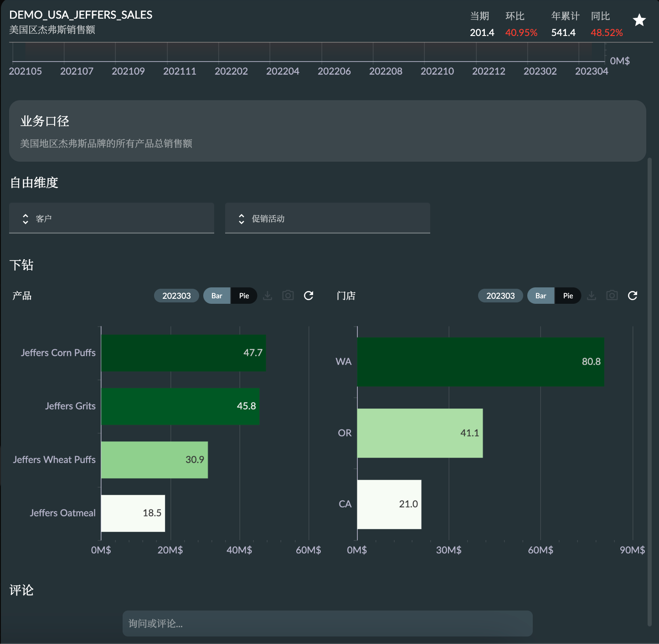This screenshot has height=644, width=659.
Task: Switch the 门店 chart to Pie view
Action: (568, 296)
